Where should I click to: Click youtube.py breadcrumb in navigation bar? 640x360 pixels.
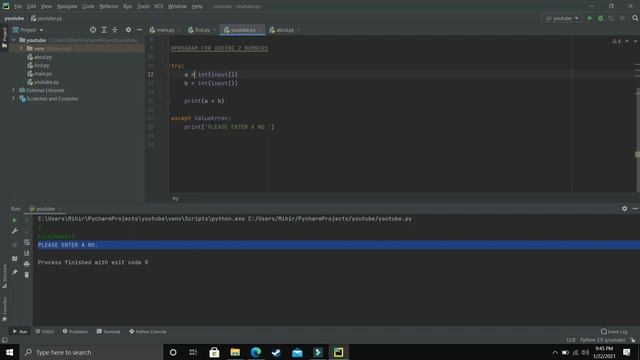click(47, 18)
